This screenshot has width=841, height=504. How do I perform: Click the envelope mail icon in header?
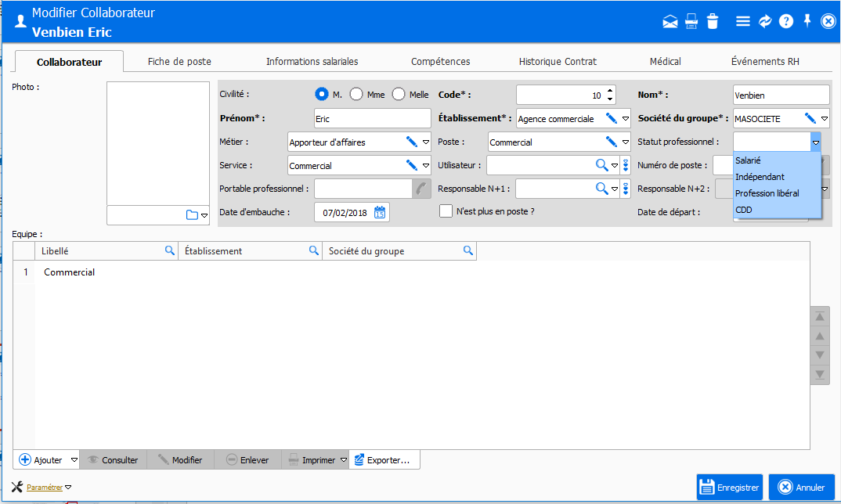pyautogui.click(x=670, y=22)
